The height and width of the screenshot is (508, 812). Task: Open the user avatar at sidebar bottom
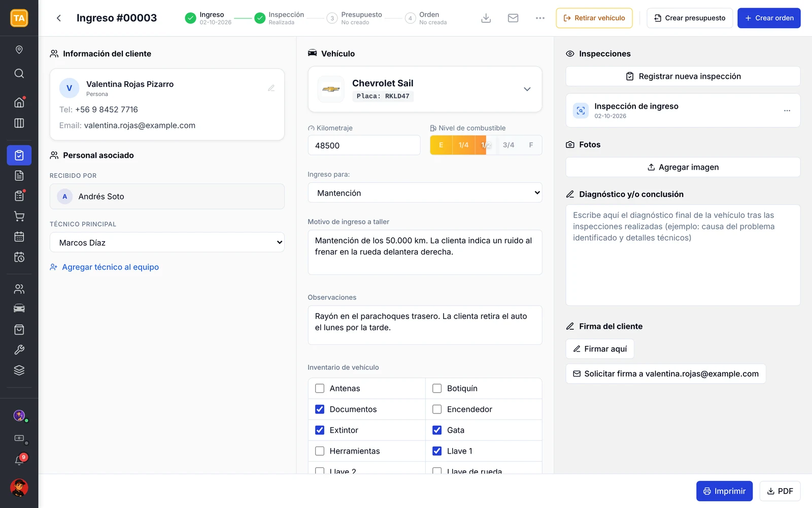click(x=19, y=488)
